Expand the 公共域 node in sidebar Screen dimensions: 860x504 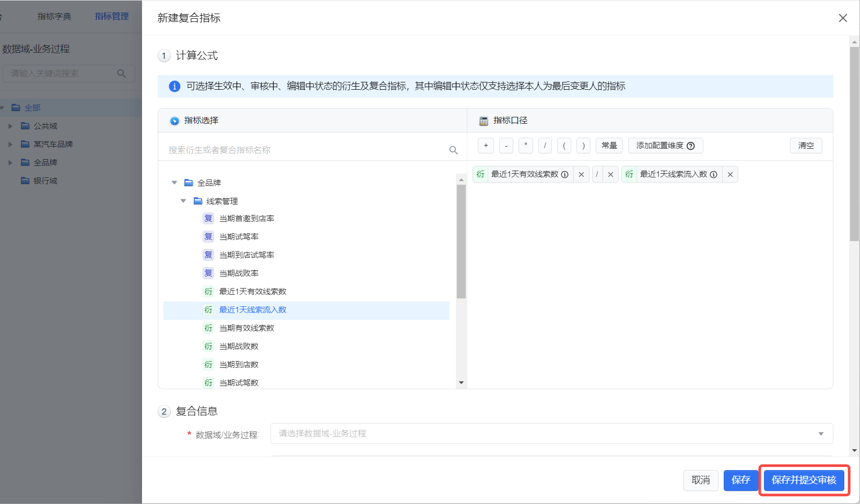click(10, 126)
